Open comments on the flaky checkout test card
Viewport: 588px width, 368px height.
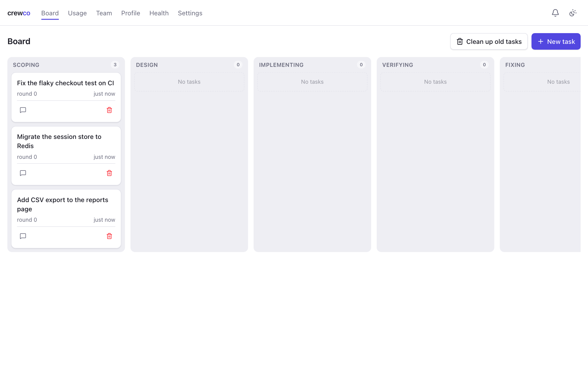(23, 110)
